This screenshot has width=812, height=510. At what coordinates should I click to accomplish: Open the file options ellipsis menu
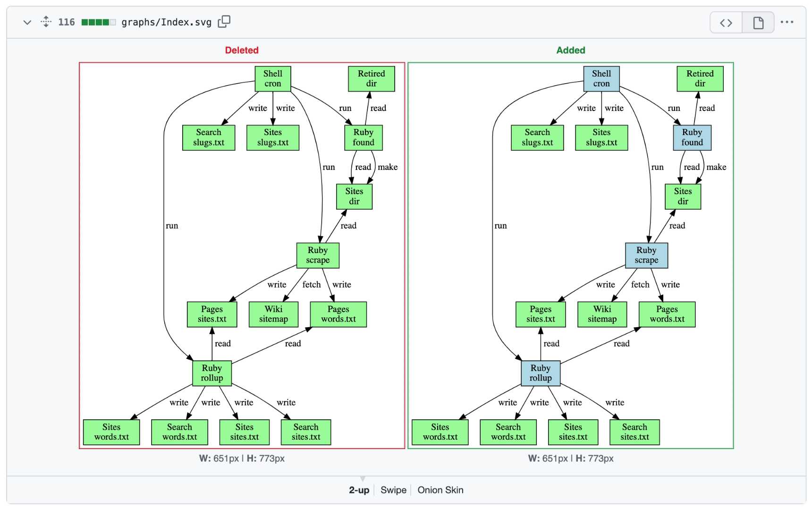tap(787, 22)
